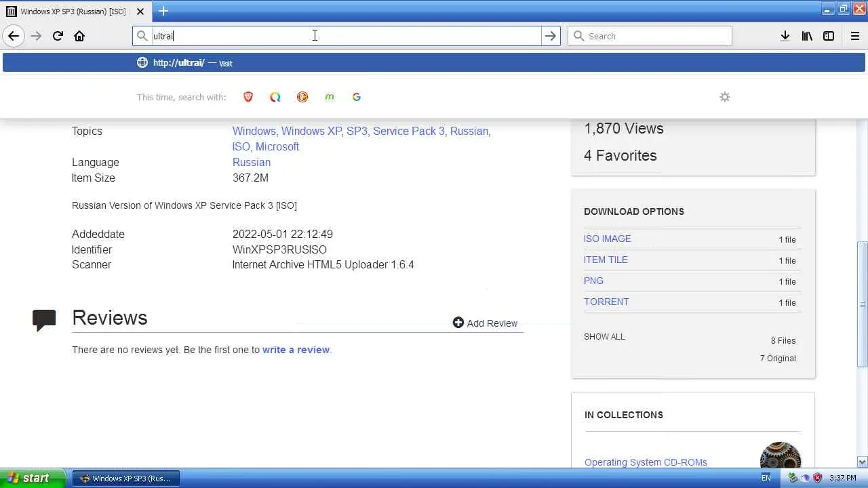
Task: Open the downloads panel
Action: pyautogui.click(x=785, y=36)
